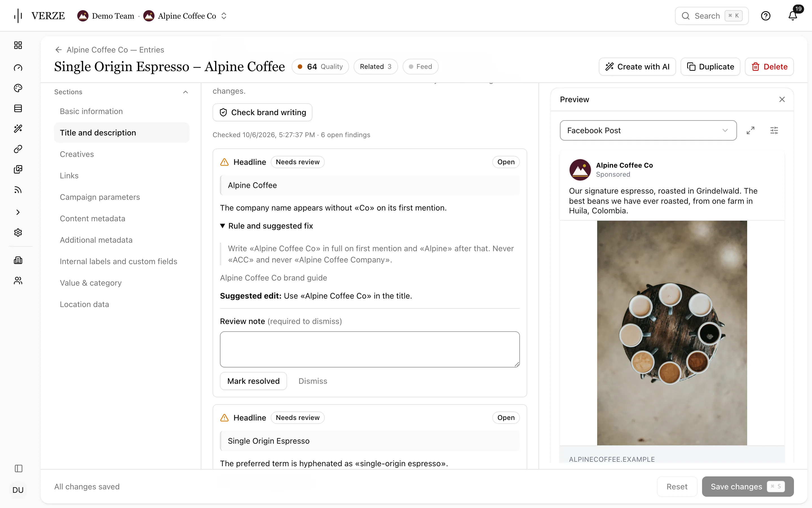The height and width of the screenshot is (508, 812).
Task: Open the help question mark icon
Action: point(765,16)
